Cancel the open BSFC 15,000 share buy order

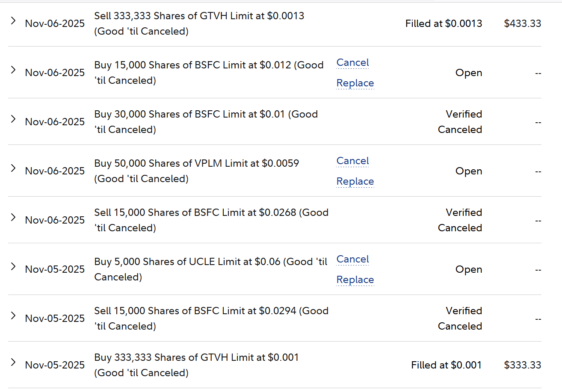(352, 63)
